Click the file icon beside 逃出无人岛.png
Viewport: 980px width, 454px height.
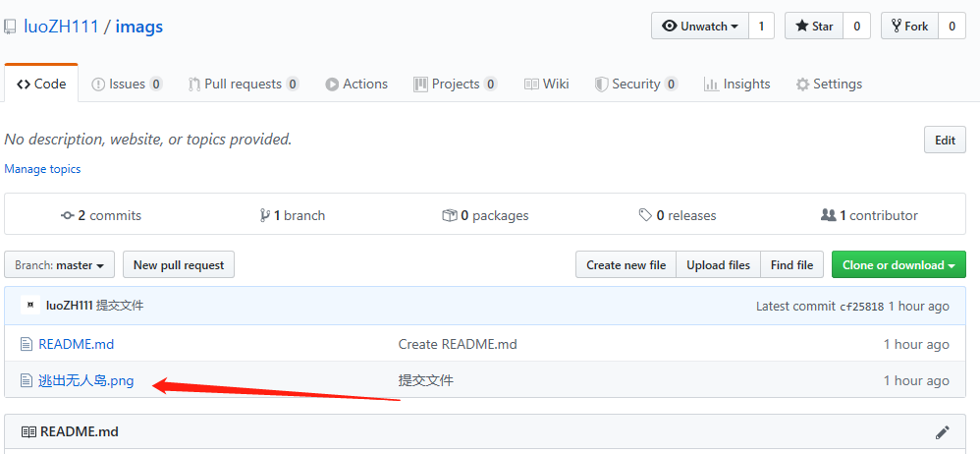click(x=26, y=380)
